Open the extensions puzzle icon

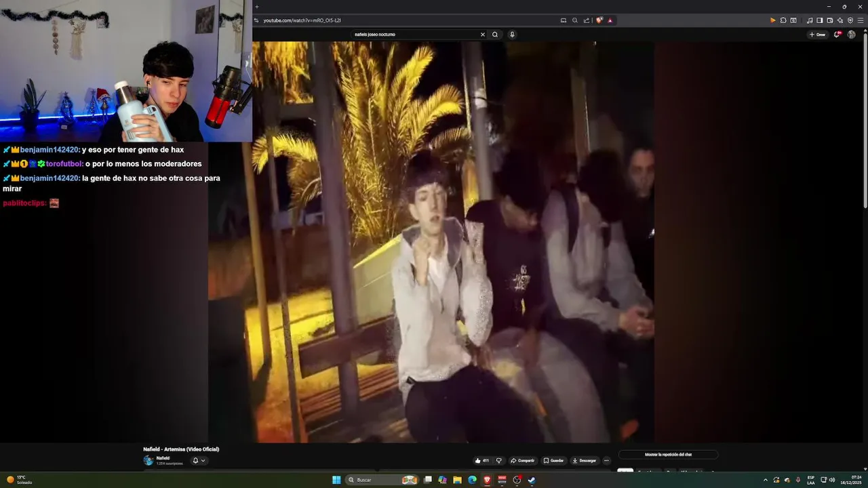783,20
